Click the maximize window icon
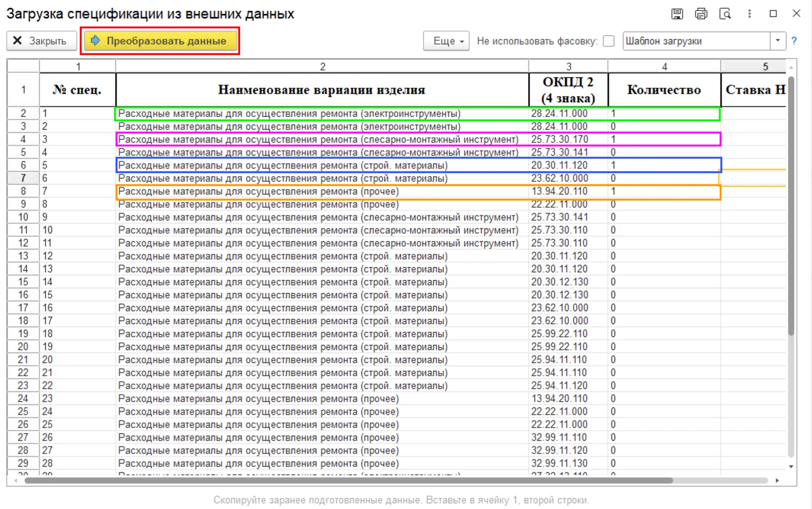The image size is (812, 509). (773, 14)
